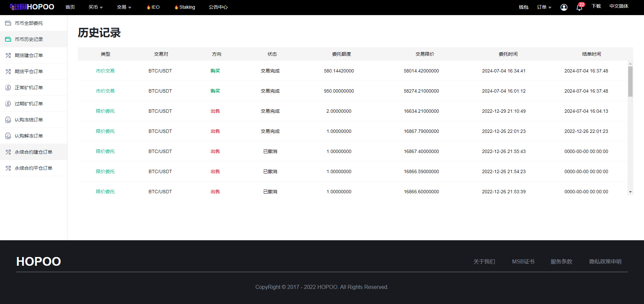
Task: Click the icon beside 正常矿机订单
Action: pyautogui.click(x=8, y=88)
